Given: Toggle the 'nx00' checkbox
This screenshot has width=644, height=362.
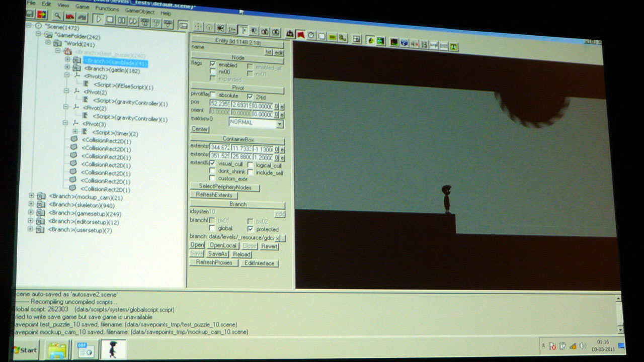Looking at the screenshot, I should point(213,72).
